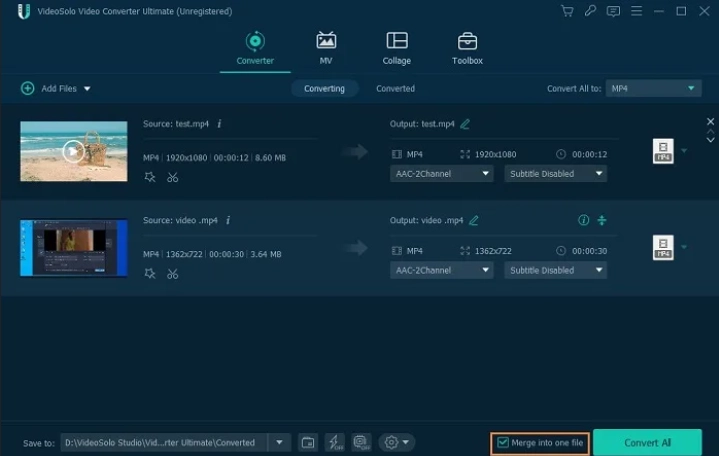Viewport: 719px width, 456px height.
Task: Select the video .mp4 thumbnail
Action: point(74,248)
